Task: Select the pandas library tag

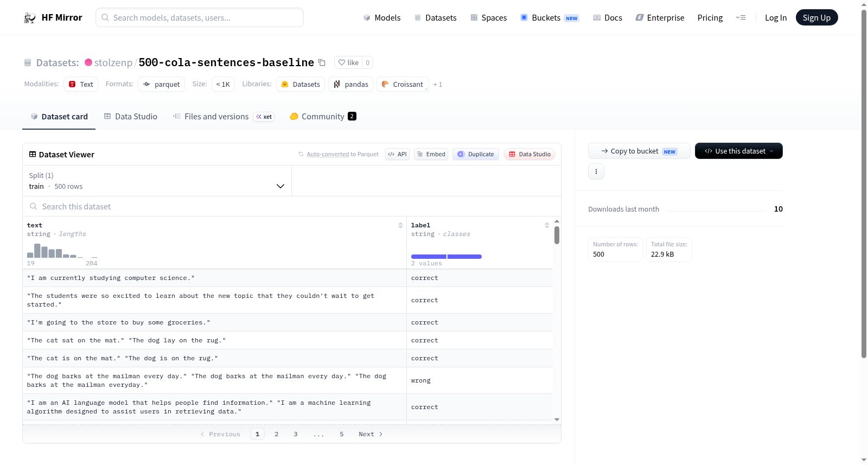Action: (x=351, y=84)
